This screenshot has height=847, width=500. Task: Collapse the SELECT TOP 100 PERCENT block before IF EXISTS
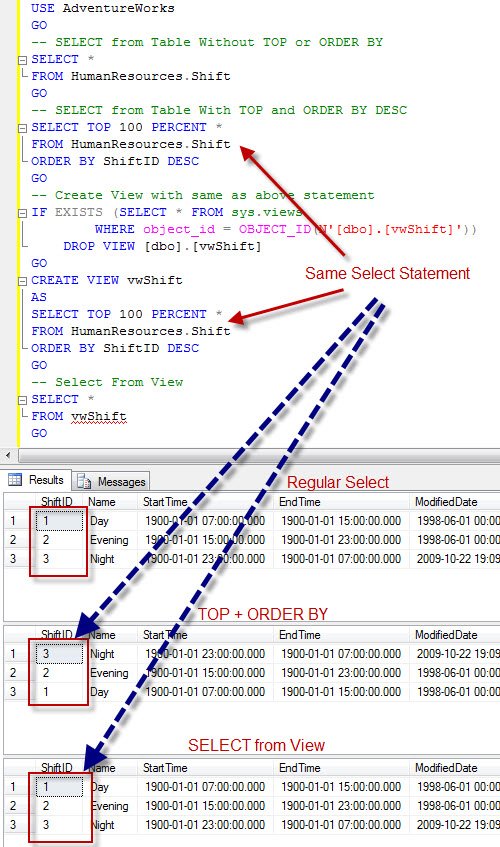[23, 128]
